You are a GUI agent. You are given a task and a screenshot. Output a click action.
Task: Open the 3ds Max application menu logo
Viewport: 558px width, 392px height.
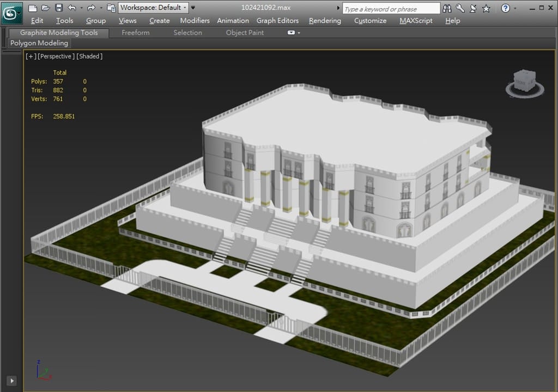tap(11, 13)
